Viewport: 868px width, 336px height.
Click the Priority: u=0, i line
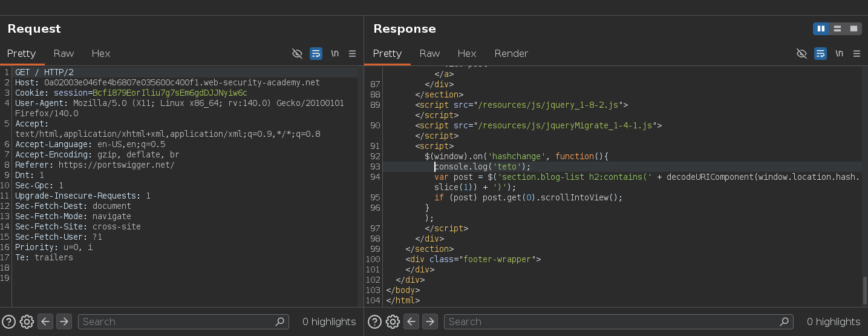coord(54,247)
